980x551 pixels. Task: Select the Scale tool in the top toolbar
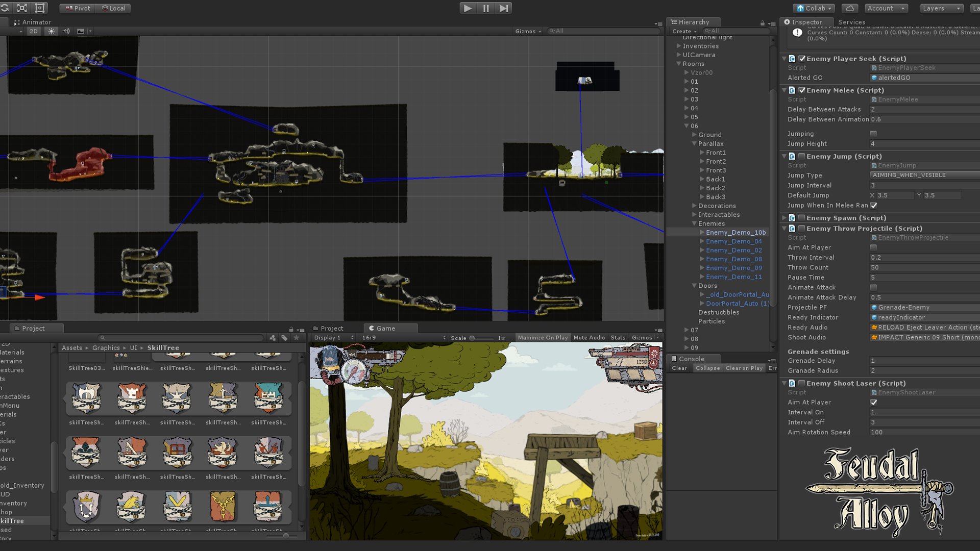pos(22,8)
